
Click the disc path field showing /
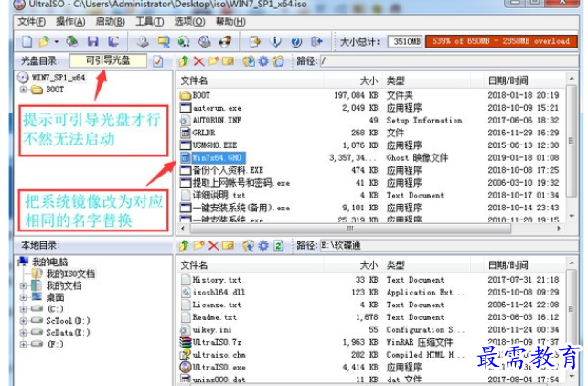pyautogui.click(x=448, y=61)
